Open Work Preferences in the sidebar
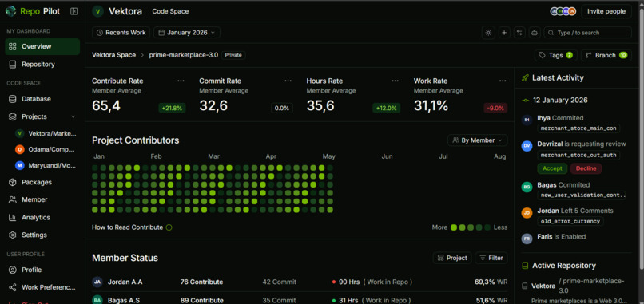Image resolution: width=644 pixels, height=304 pixels. [42, 287]
